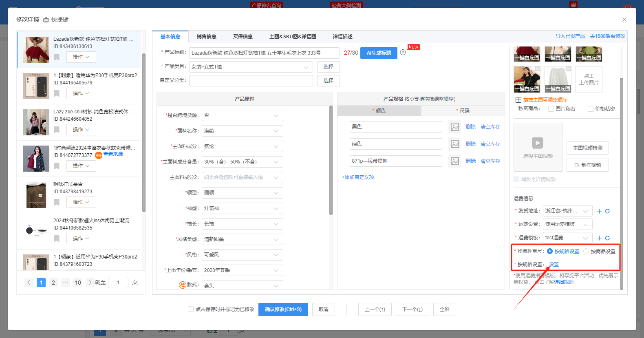This screenshot has height=338, width=644.
Task: Switch to the 详情描述 tab
Action: [x=342, y=37]
